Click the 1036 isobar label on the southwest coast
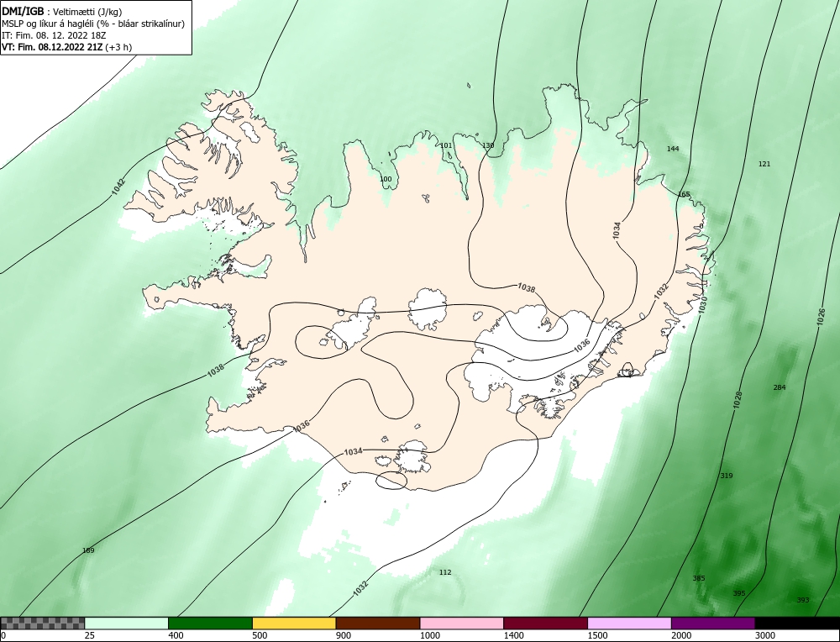 coord(302,426)
